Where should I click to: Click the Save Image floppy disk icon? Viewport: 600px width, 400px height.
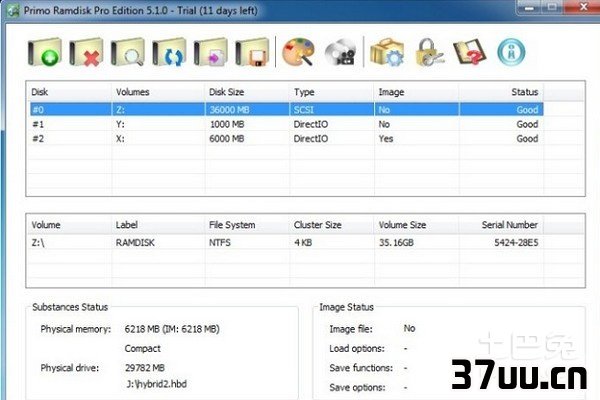(252, 52)
